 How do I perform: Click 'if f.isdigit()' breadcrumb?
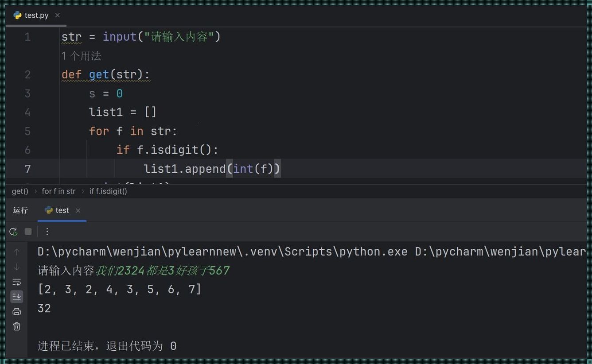tap(108, 191)
